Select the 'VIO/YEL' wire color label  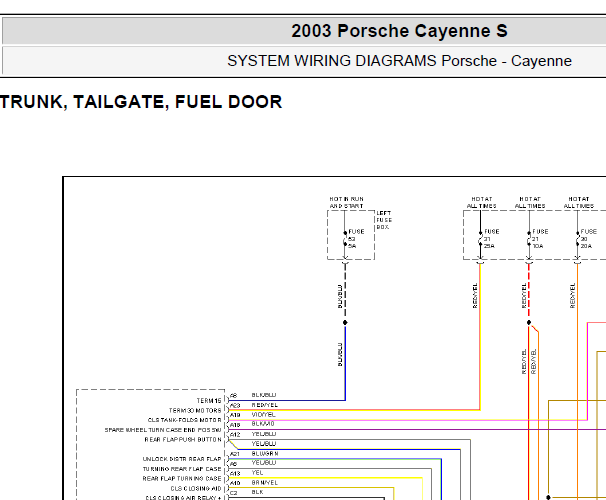[264, 415]
